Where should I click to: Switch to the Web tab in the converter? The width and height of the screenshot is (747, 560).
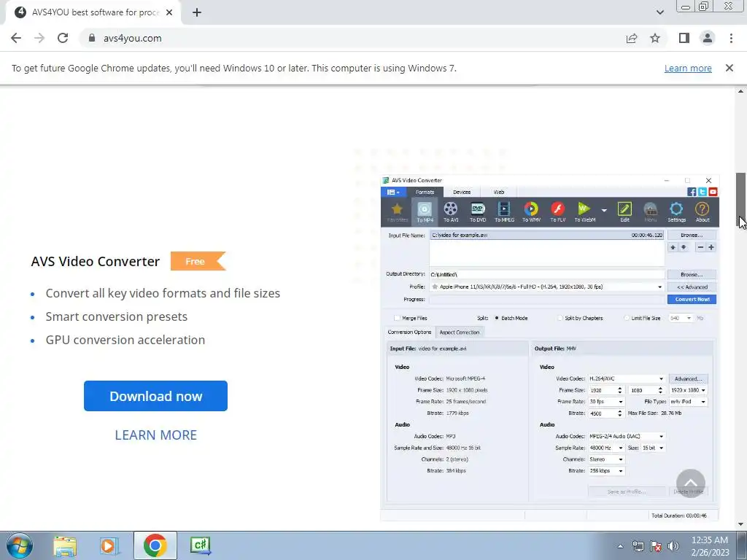tap(499, 192)
